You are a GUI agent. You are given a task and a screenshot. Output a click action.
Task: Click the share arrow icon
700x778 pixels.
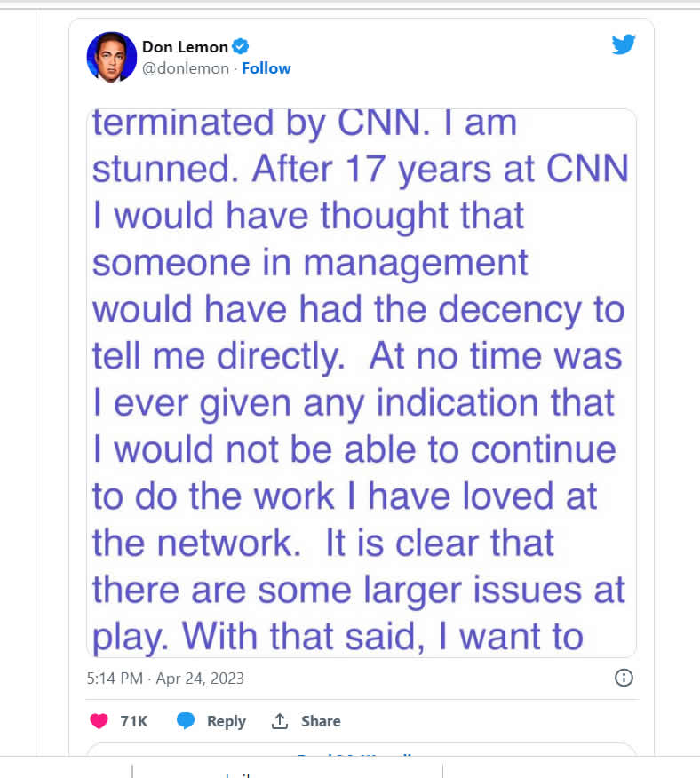[x=280, y=721]
